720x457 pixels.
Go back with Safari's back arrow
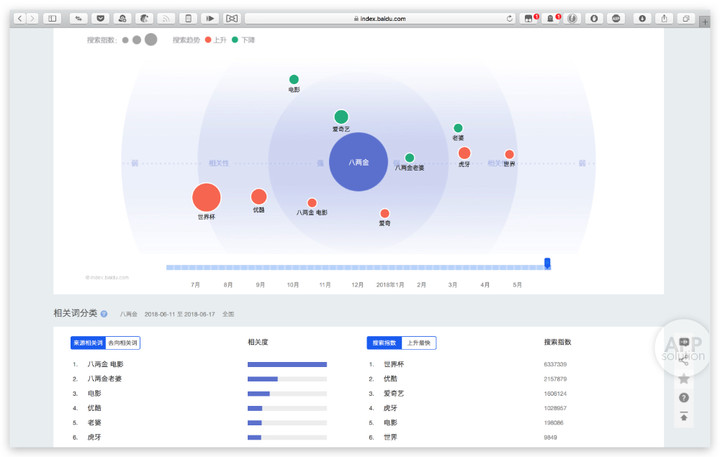pos(20,18)
